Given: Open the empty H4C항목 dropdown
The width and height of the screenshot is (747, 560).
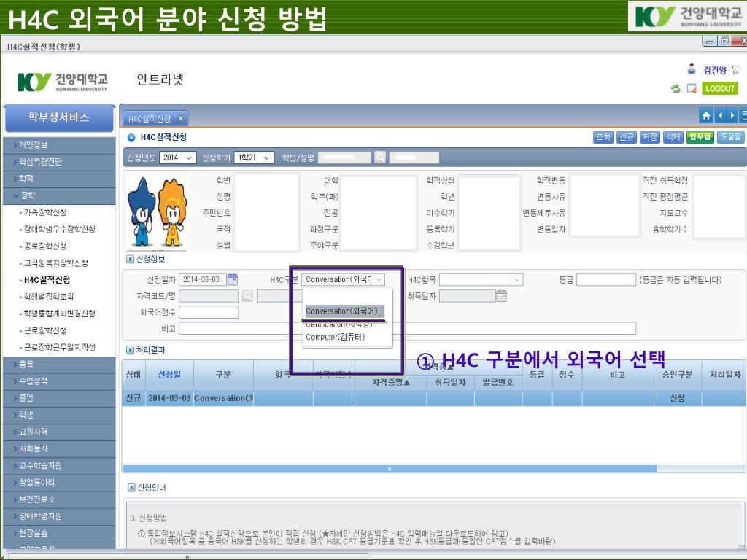Looking at the screenshot, I should 481,279.
